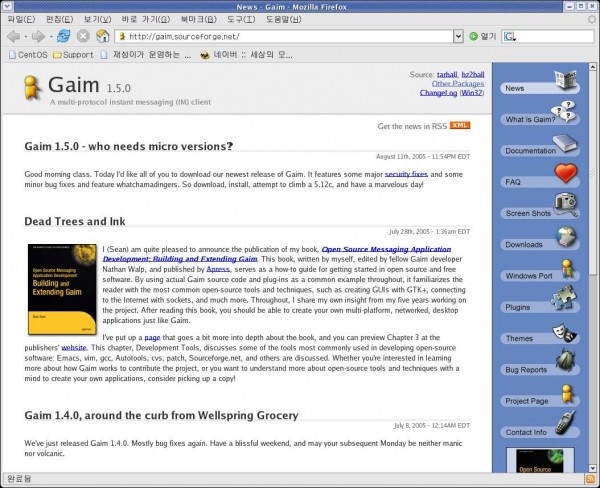Open the 도구 (Tools) menu
The height and width of the screenshot is (488, 600).
241,19
